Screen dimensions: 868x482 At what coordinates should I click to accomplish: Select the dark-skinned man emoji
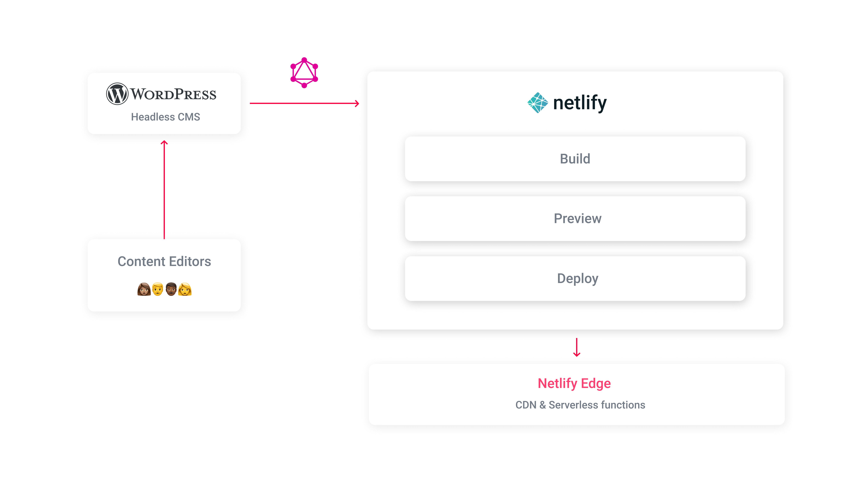click(171, 289)
